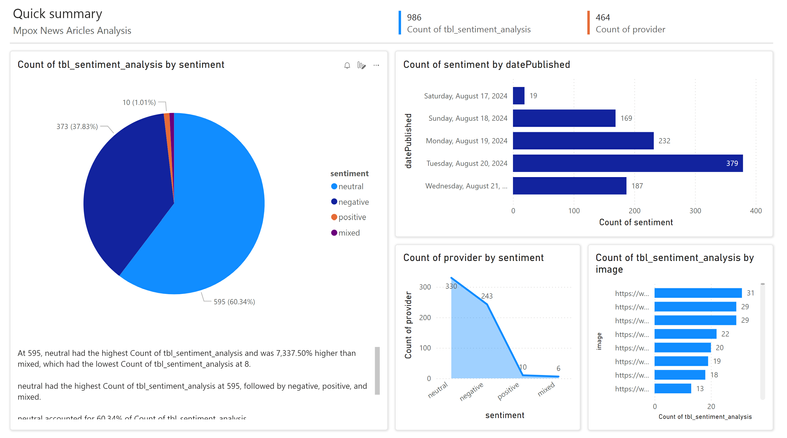The image size is (787, 438).
Task: Click 'Mpox News Aricles Analysis' subtitle
Action: click(72, 31)
